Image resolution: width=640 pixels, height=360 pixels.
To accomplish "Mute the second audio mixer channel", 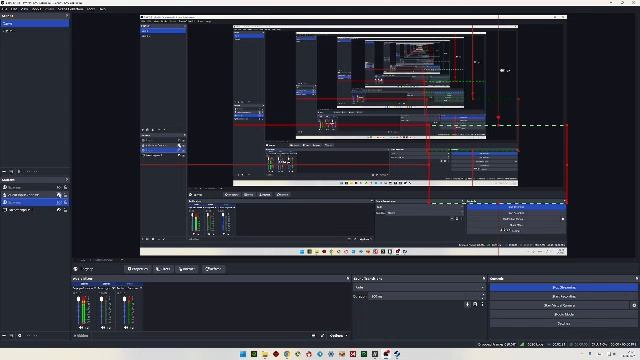I will click(103, 327).
